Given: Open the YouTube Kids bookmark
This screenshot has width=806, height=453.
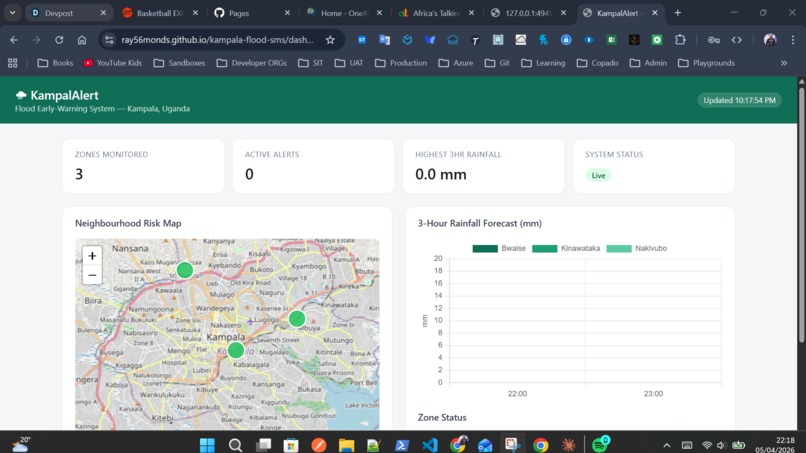Looking at the screenshot, I should pyautogui.click(x=113, y=63).
